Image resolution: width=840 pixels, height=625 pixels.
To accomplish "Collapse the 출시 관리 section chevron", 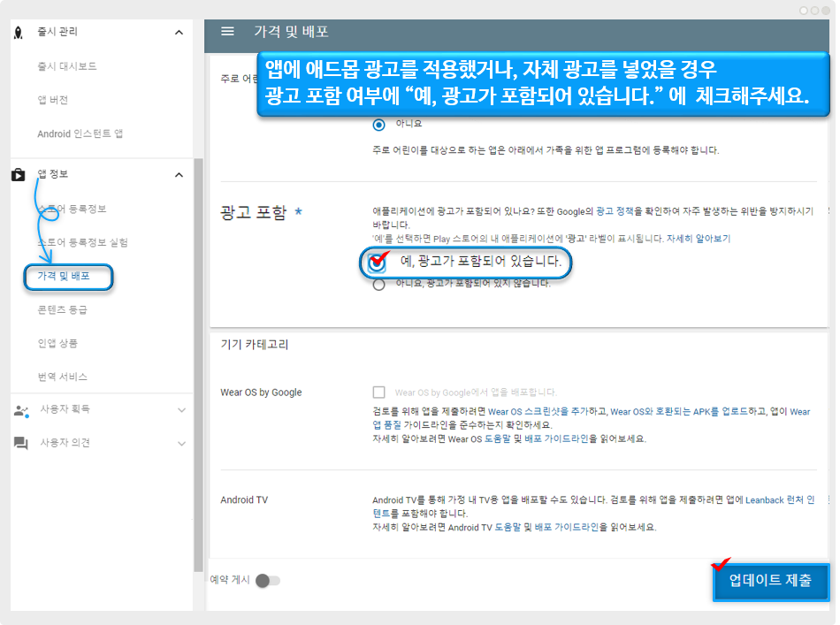I will 179,33.
